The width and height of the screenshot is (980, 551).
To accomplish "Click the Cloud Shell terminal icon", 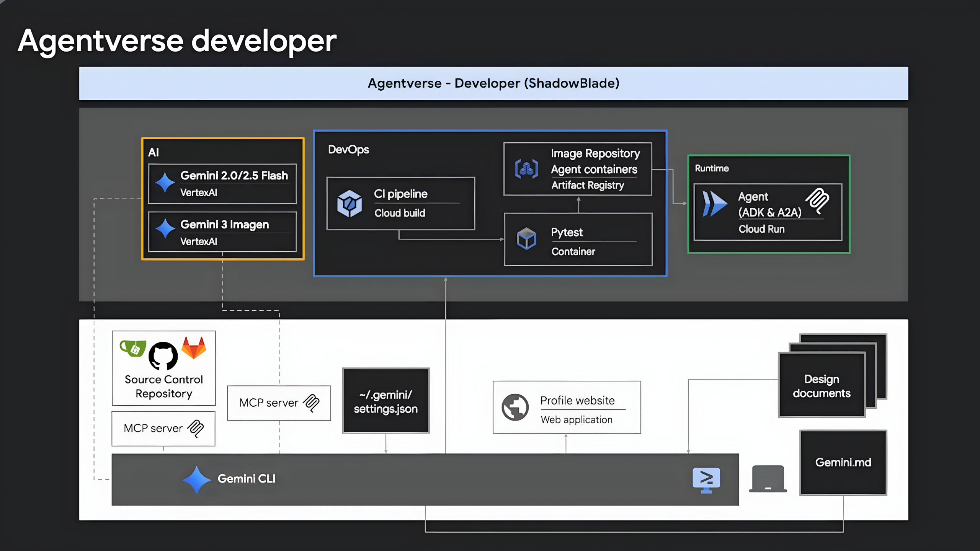I will point(706,479).
